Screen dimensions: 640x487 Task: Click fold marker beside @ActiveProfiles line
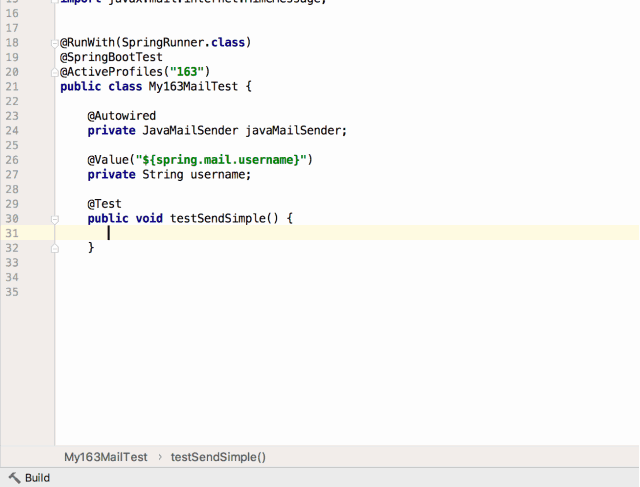pos(56,72)
